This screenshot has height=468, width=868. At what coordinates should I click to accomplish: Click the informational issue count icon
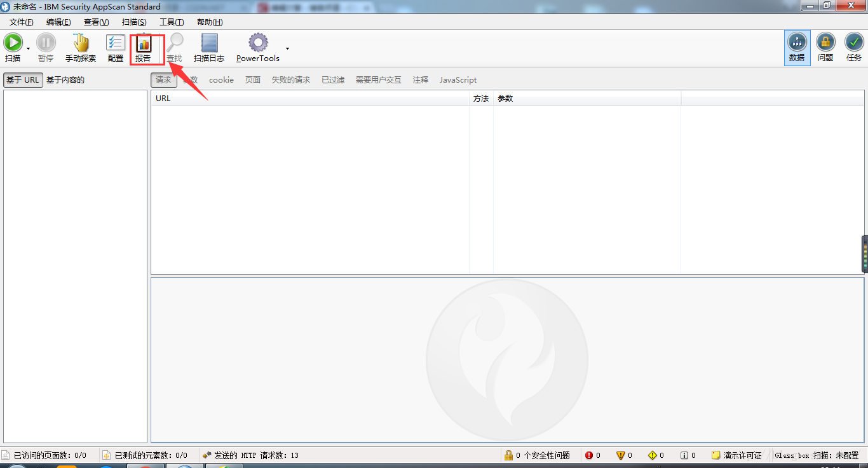tap(684, 455)
